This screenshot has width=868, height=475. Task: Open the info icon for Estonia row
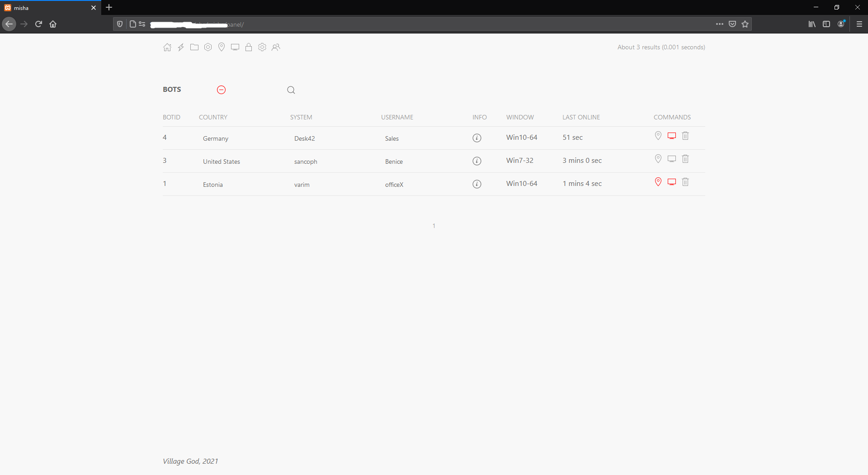coord(477,184)
